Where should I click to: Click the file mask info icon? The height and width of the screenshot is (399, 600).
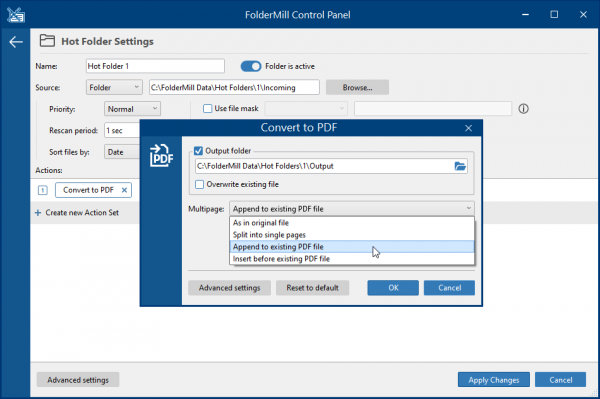click(x=523, y=109)
